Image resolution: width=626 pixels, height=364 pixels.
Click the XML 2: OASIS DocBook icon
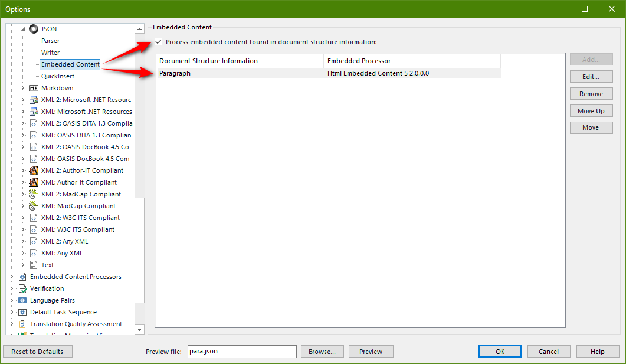pos(34,147)
